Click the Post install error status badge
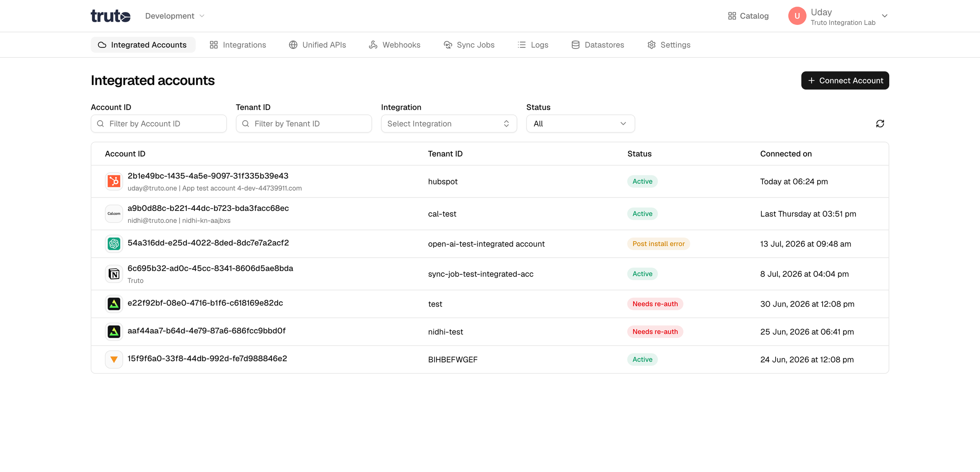The height and width of the screenshot is (472, 980). click(658, 244)
